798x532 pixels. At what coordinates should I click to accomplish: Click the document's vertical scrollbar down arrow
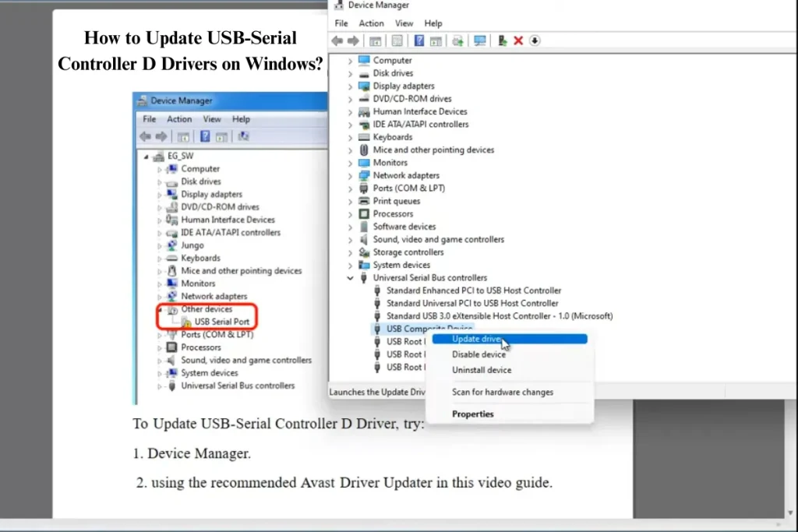(x=790, y=513)
